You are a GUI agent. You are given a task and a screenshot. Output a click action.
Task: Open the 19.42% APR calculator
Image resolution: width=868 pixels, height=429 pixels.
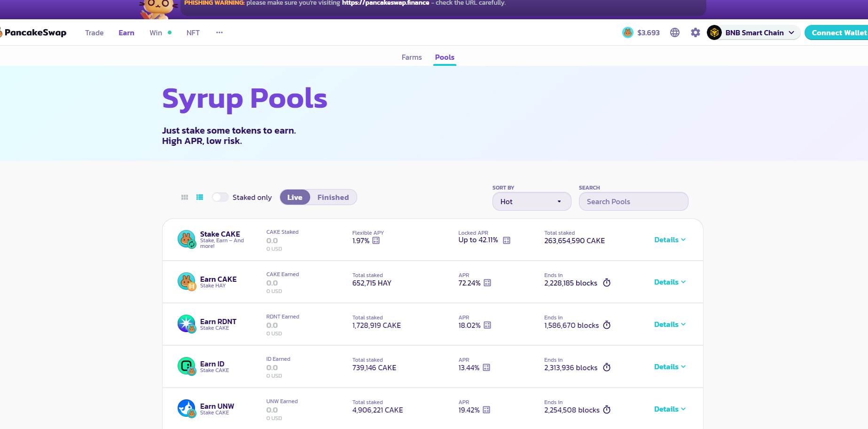pos(486,410)
